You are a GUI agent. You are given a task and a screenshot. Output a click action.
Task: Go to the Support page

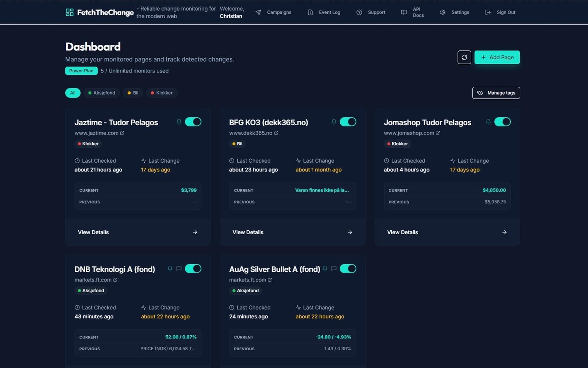click(x=371, y=12)
